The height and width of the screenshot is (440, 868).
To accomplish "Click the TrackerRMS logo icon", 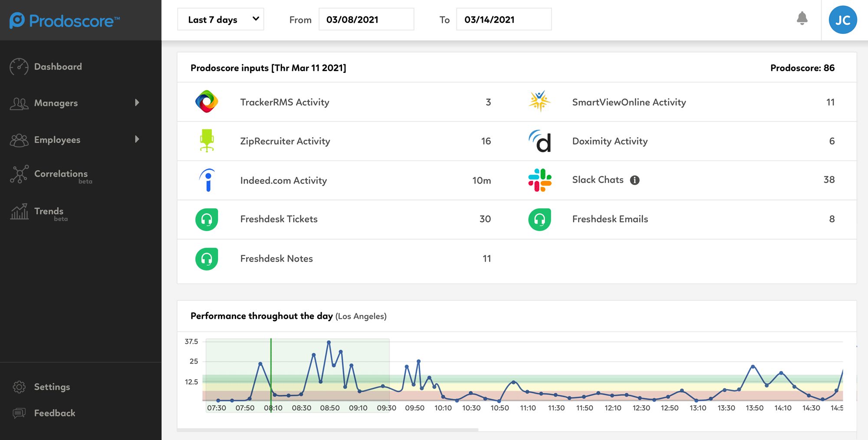I will click(207, 102).
